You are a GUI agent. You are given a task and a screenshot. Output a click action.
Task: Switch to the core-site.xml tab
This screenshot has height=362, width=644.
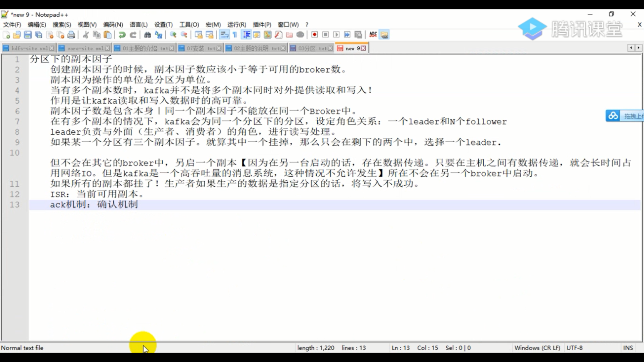(85, 48)
